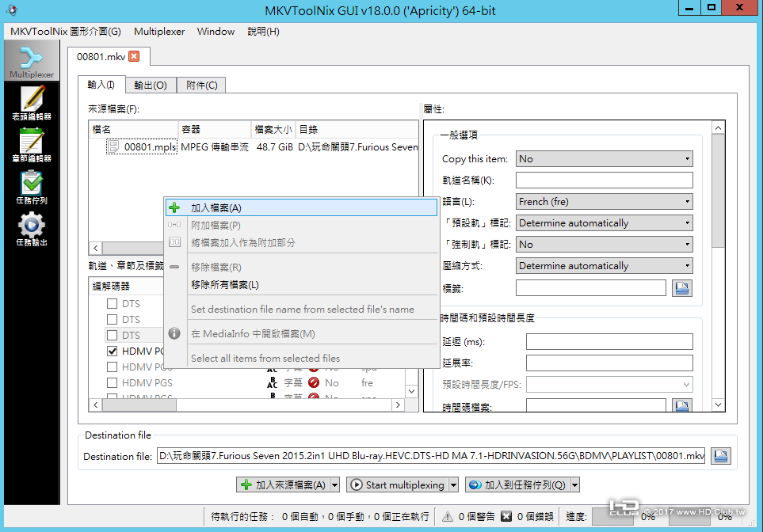Open the Copy this item dropdown

[x=604, y=158]
